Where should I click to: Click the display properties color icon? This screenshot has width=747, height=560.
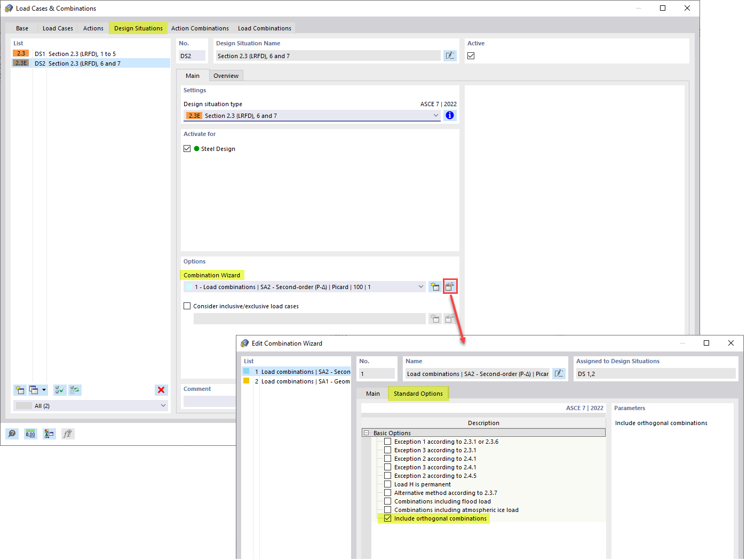[x=49, y=434]
